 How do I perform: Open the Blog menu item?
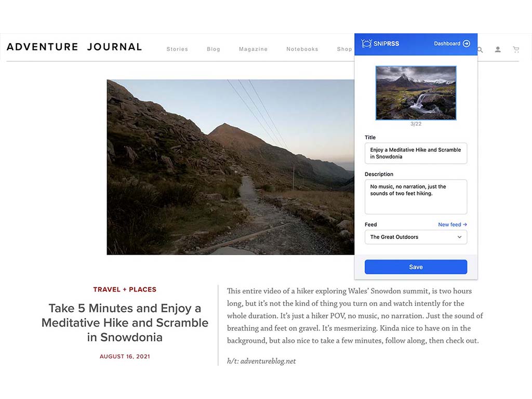[x=214, y=49]
